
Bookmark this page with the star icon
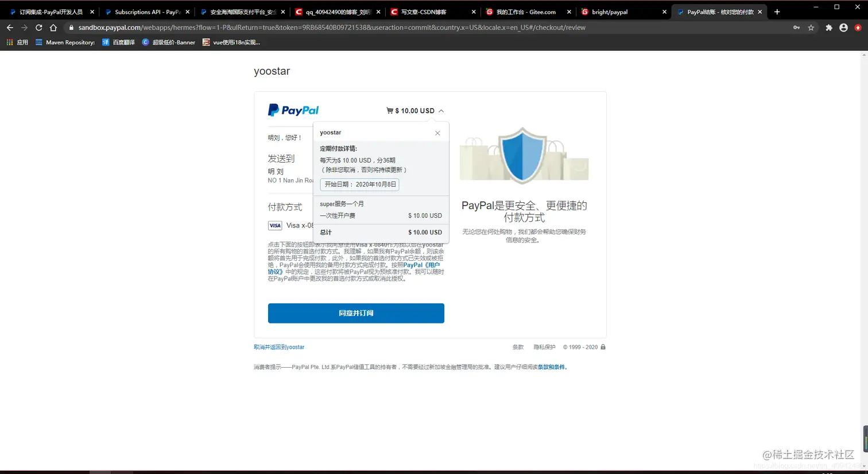(x=811, y=28)
